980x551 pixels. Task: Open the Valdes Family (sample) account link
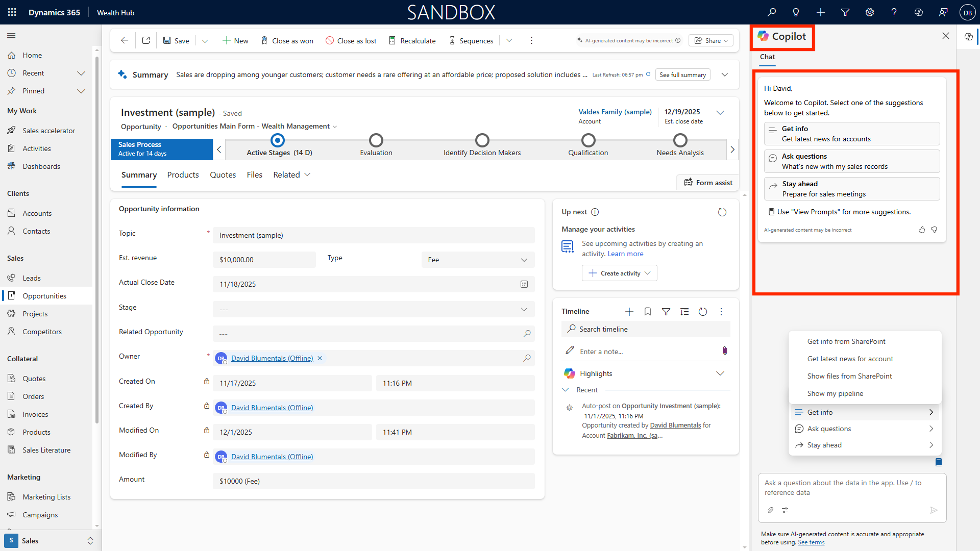coord(615,112)
